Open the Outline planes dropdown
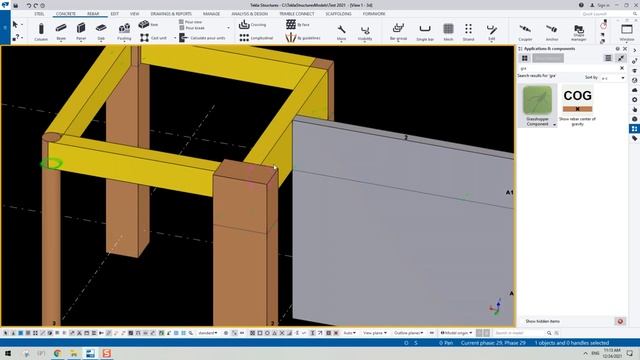640x360 pixels. click(409, 333)
